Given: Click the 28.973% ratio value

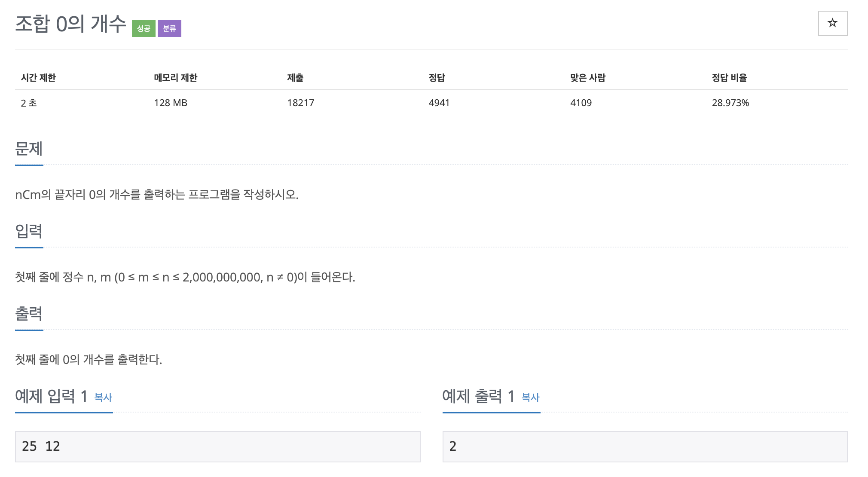Looking at the screenshot, I should (730, 103).
